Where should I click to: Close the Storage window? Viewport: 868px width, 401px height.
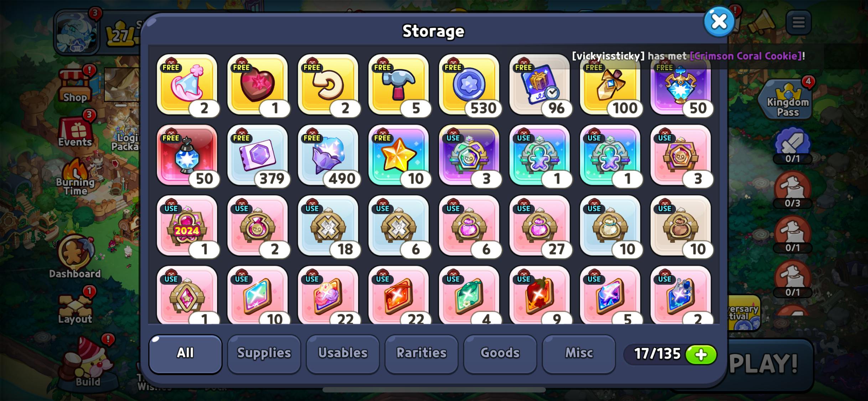click(x=719, y=22)
